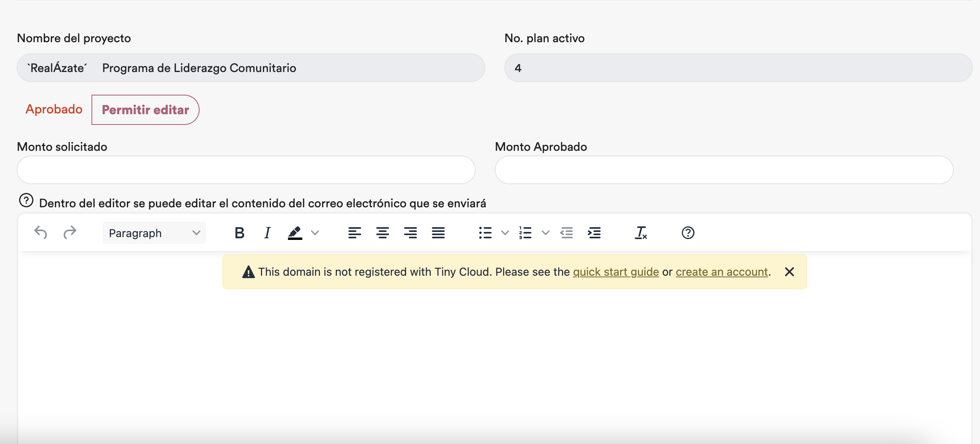This screenshot has width=980, height=444.
Task: Toggle bold formatting
Action: pyautogui.click(x=239, y=233)
